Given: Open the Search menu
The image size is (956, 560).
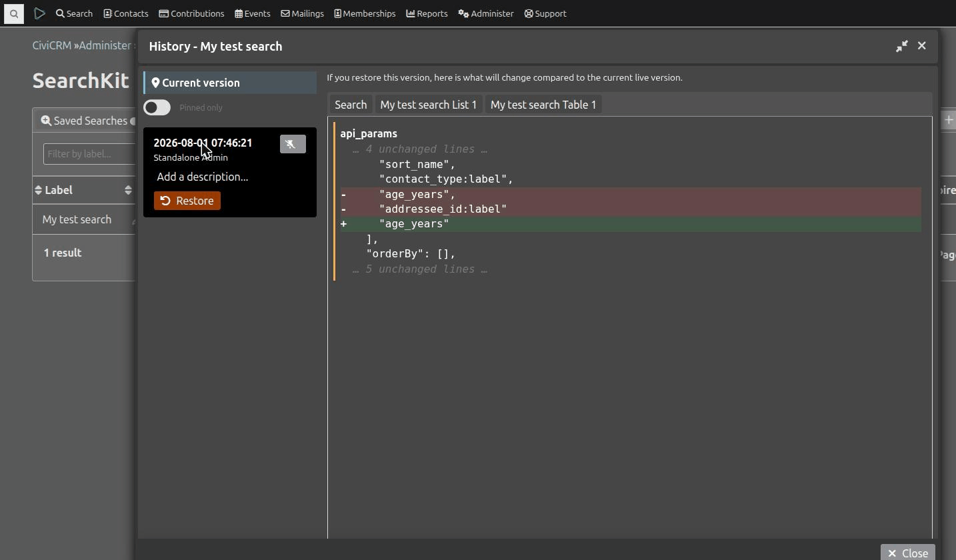Looking at the screenshot, I should click(74, 13).
